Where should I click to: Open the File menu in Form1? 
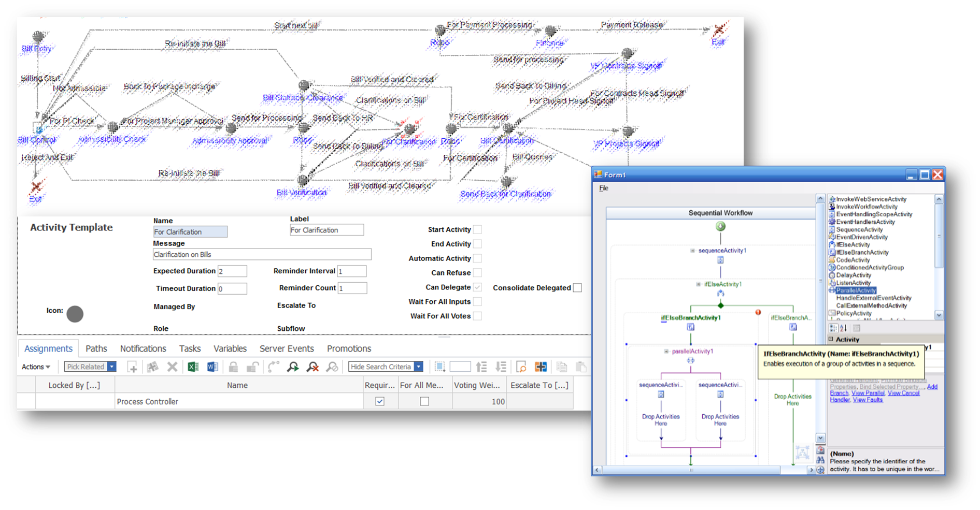(604, 188)
